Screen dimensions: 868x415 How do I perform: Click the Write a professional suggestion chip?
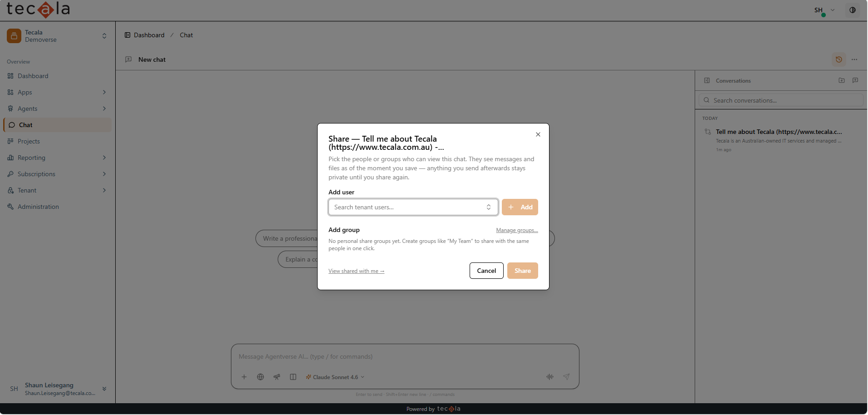pos(287,238)
